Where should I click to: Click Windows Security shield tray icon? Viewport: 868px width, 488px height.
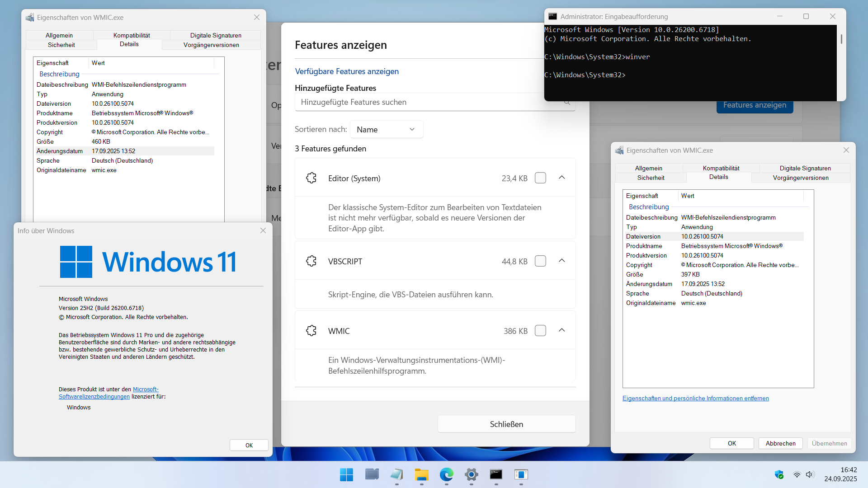pyautogui.click(x=779, y=474)
